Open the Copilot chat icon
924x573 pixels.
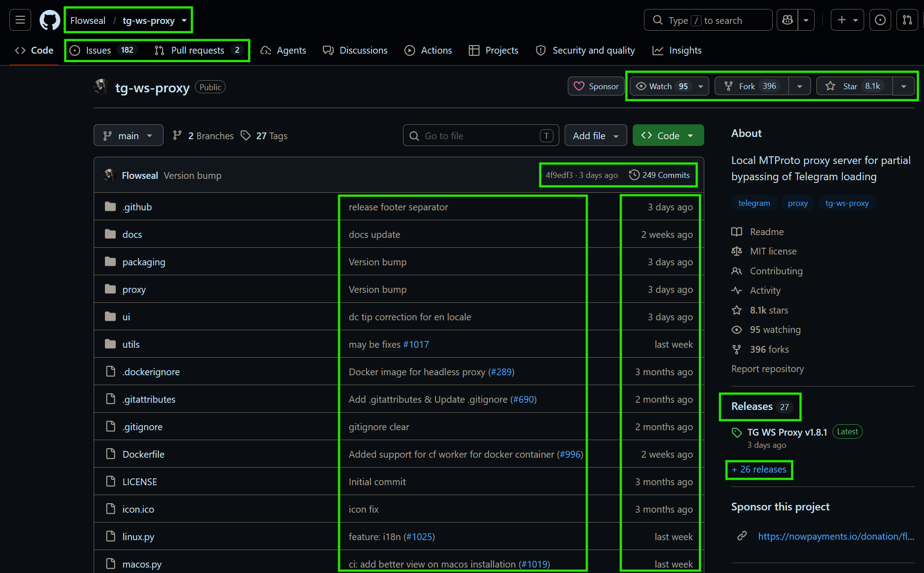pyautogui.click(x=788, y=20)
